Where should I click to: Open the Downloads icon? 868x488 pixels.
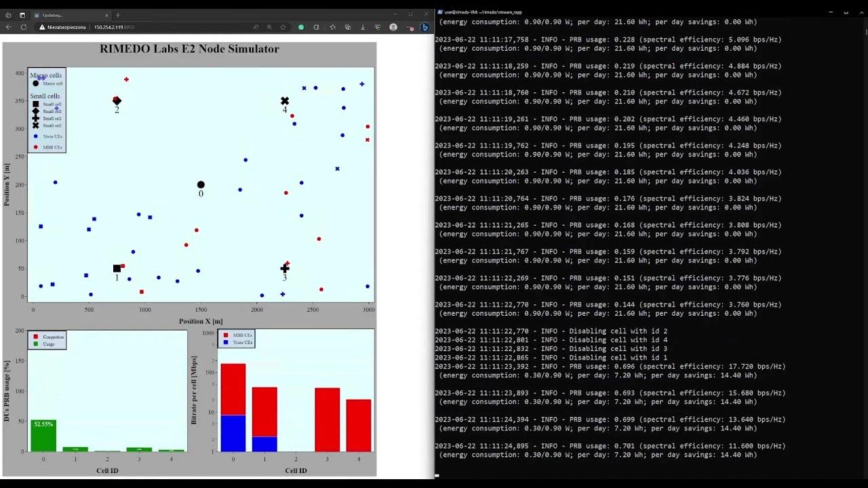coord(363,27)
